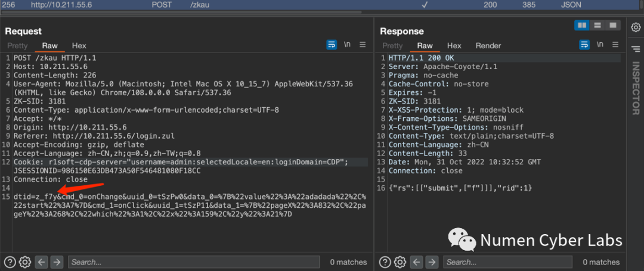
Task: Click 'Server: Apache-Coyote/1.1' response header
Action: click(442, 67)
